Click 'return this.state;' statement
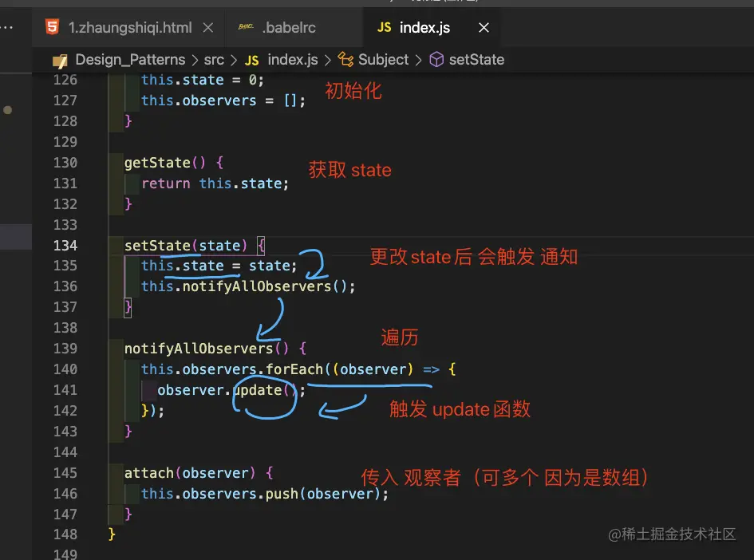Viewport: 754px width, 560px height. tap(215, 183)
